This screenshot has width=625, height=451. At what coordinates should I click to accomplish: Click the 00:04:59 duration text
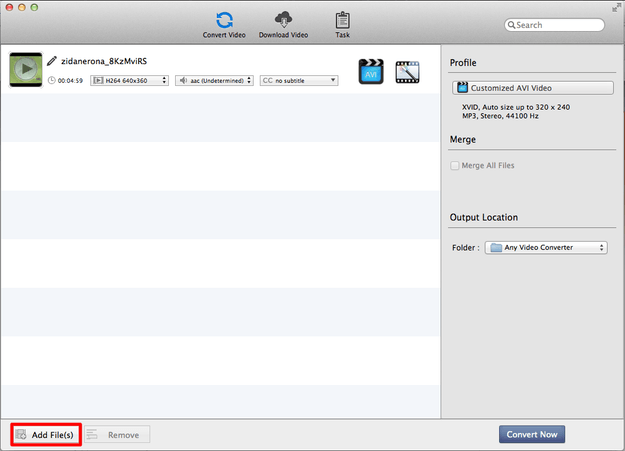70,81
